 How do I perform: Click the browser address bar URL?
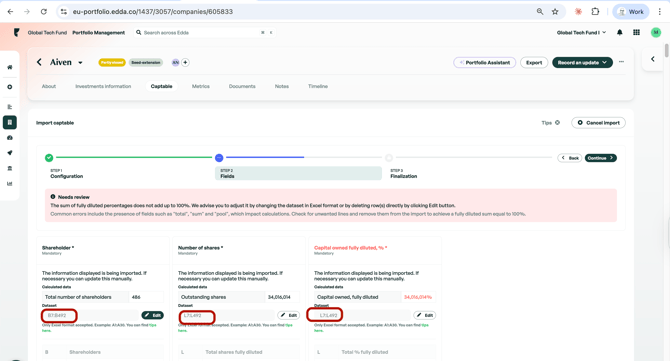153,12
